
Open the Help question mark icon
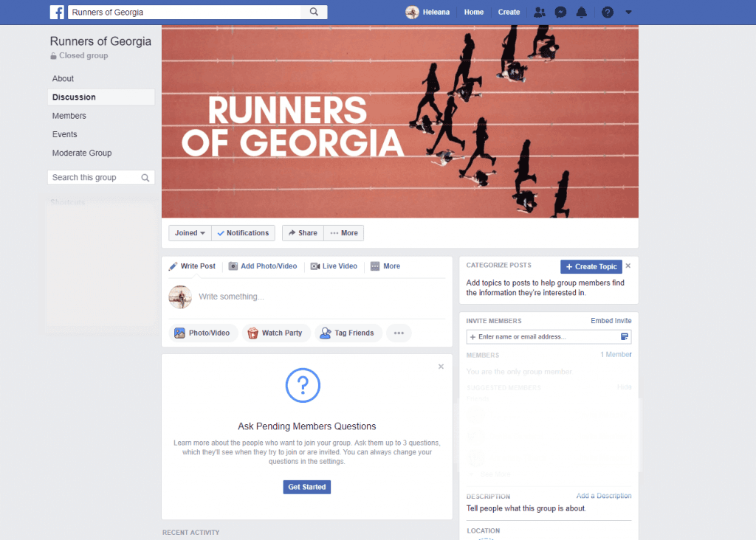point(607,12)
